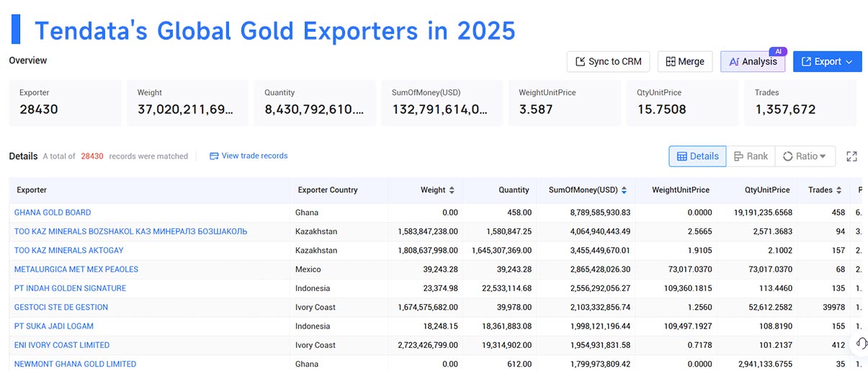This screenshot has height=371, width=868.
Task: Open GHANA GOLD BOARD exporter link
Action: [53, 213]
